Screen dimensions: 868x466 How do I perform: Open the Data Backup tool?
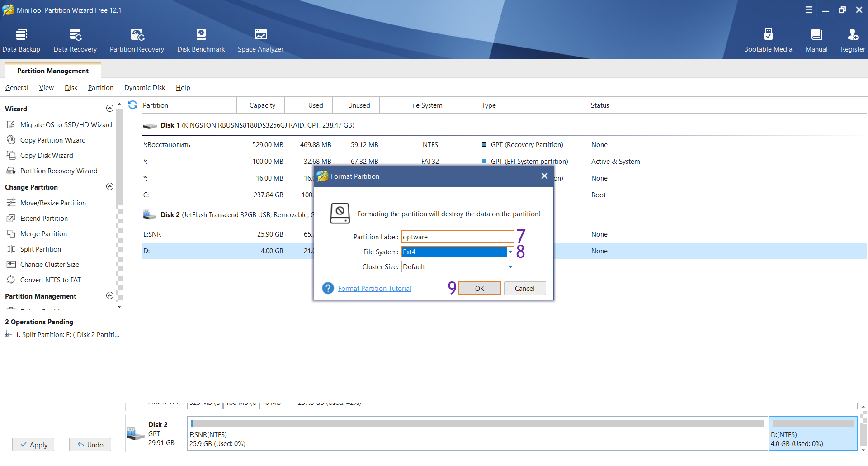(21, 40)
